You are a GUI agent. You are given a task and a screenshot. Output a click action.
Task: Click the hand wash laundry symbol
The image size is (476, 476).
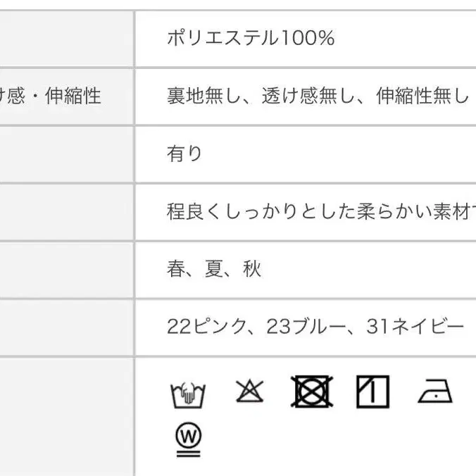188,394
